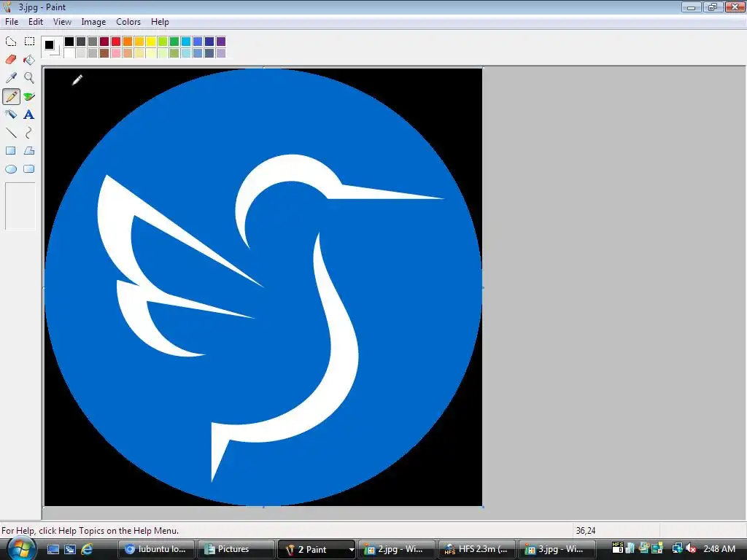The width and height of the screenshot is (747, 560).
Task: Activate the Text tool
Action: point(29,114)
